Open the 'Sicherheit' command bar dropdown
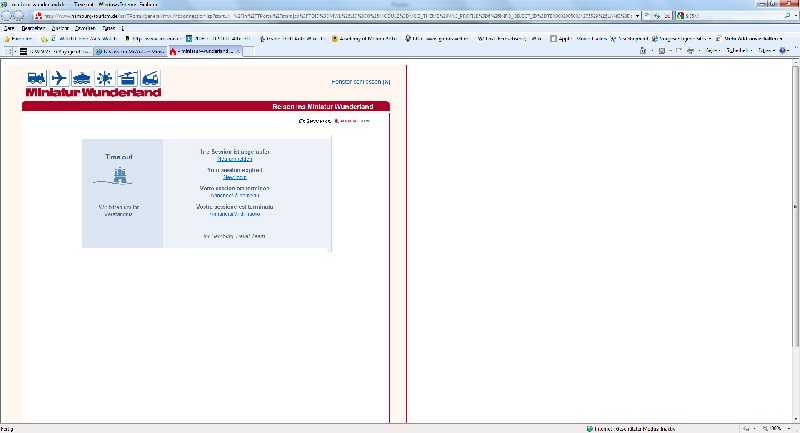Screen dimensions: 800x433 (739, 50)
